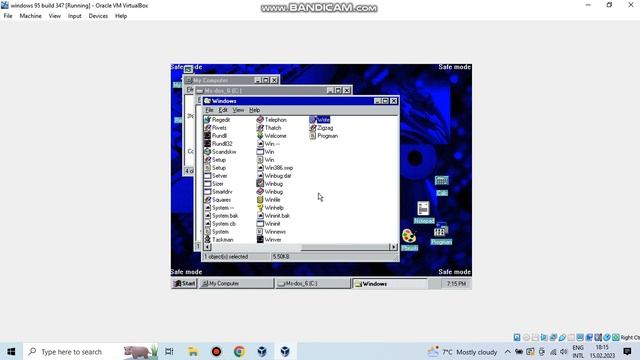
Task: Expand hidden system tray icons chevron
Action: click(x=507, y=351)
